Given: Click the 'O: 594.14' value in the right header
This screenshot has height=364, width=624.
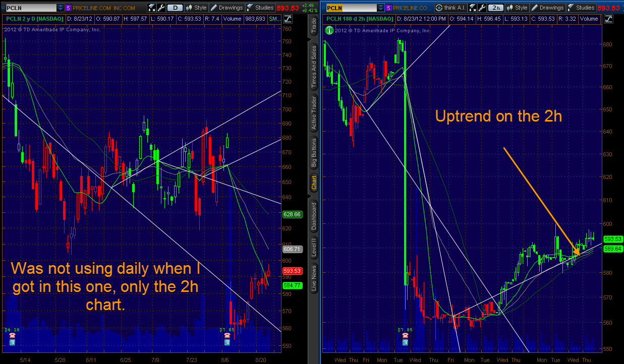Looking at the screenshot, I should (x=462, y=19).
